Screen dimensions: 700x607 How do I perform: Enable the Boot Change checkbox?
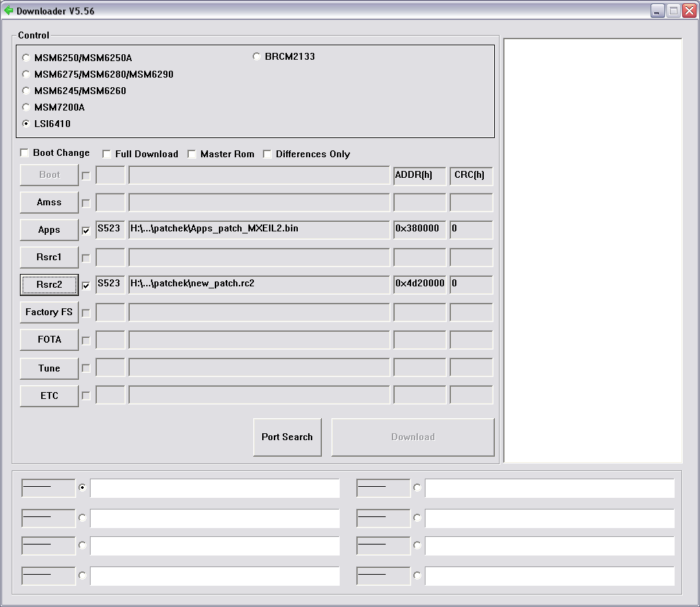[x=25, y=153]
